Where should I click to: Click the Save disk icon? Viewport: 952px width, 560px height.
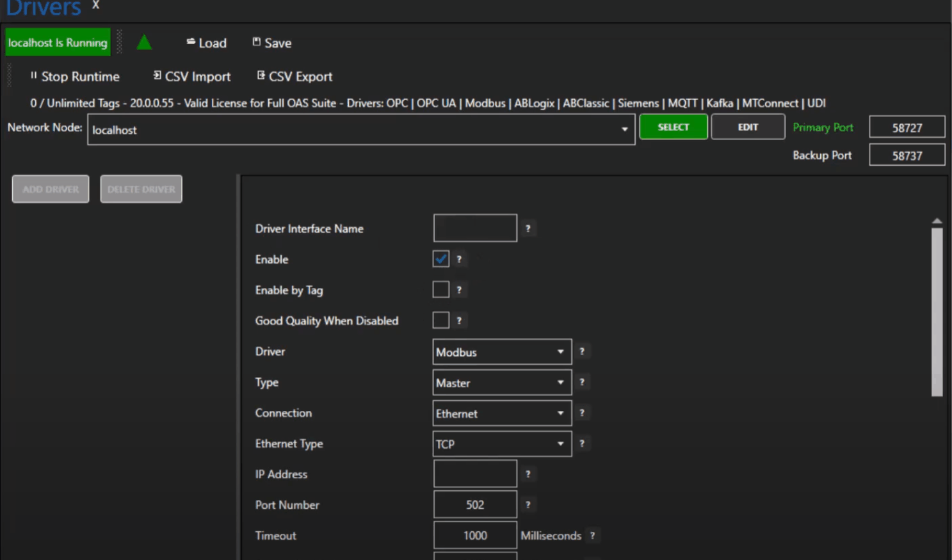pos(257,42)
